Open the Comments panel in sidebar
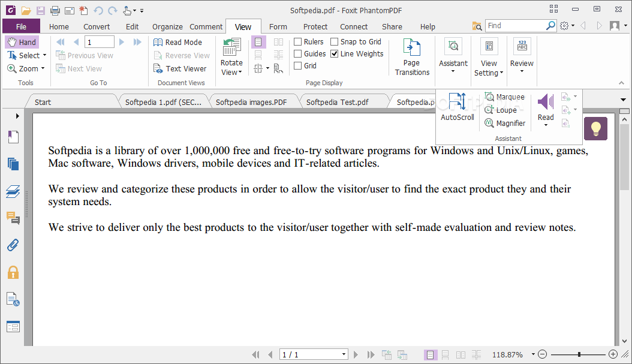Image resolution: width=632 pixels, height=364 pixels. point(13,218)
